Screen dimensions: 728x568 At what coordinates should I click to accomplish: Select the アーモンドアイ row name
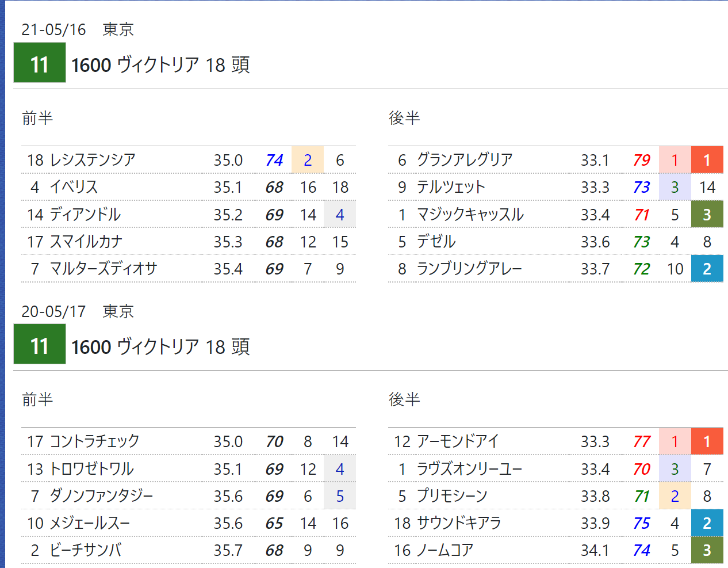coord(457,441)
